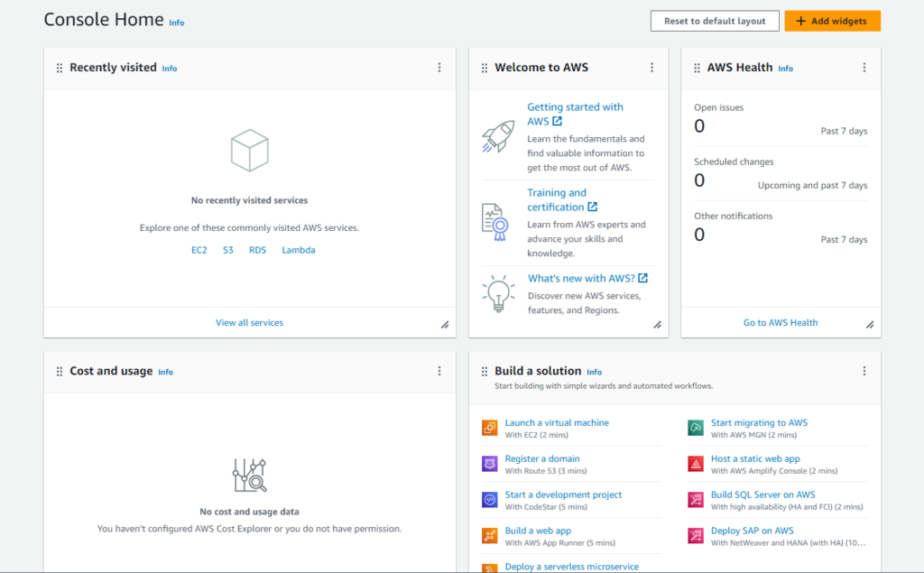The image size is (924, 573).
Task: Click the chart icon in Cost and usage
Action: (250, 476)
